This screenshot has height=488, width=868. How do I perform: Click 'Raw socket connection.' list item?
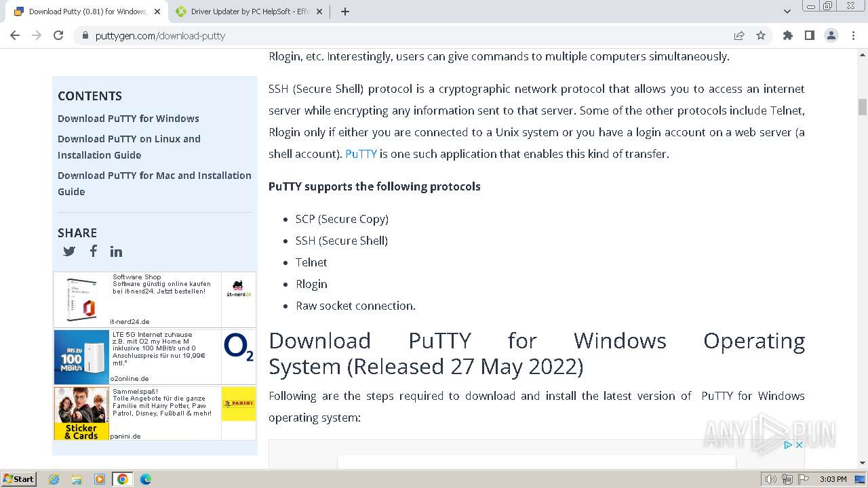tap(355, 306)
